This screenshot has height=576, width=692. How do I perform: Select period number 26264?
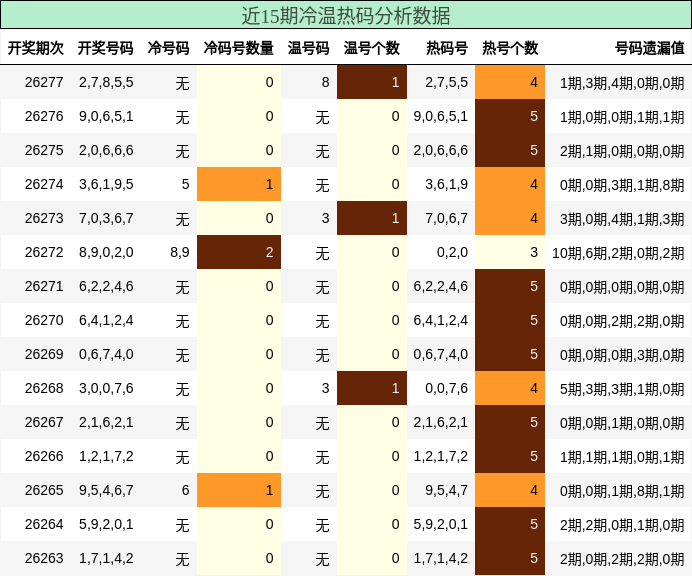(x=44, y=524)
